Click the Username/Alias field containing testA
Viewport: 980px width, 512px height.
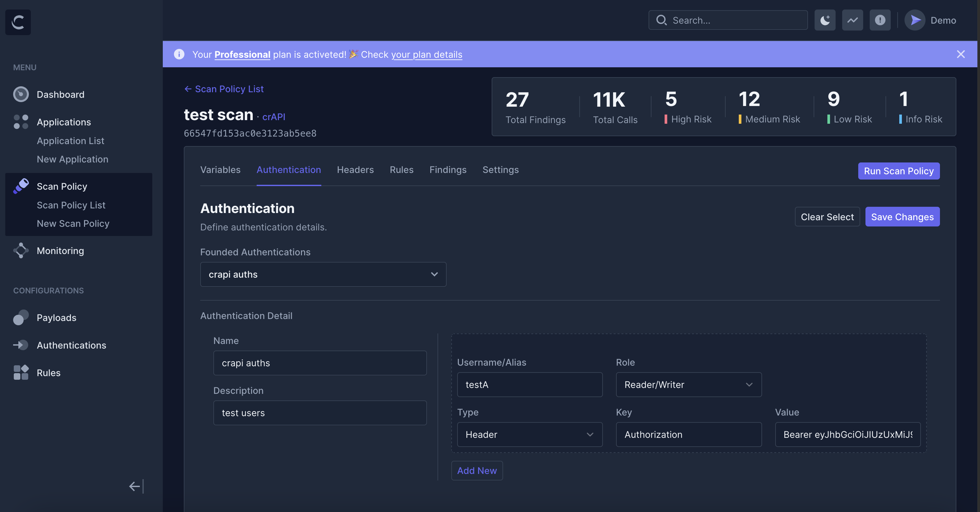pyautogui.click(x=530, y=385)
